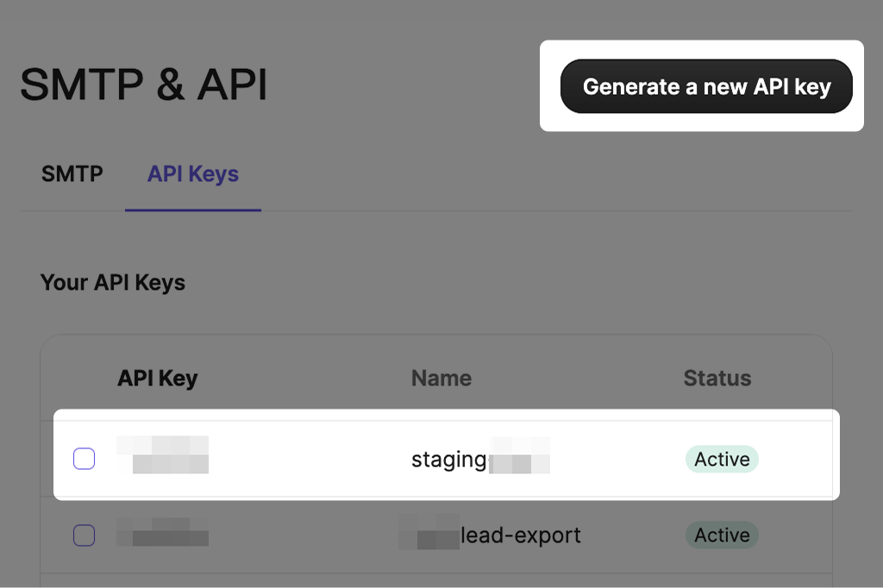
Task: Check the lead-export key row checkbox
Action: (x=84, y=535)
